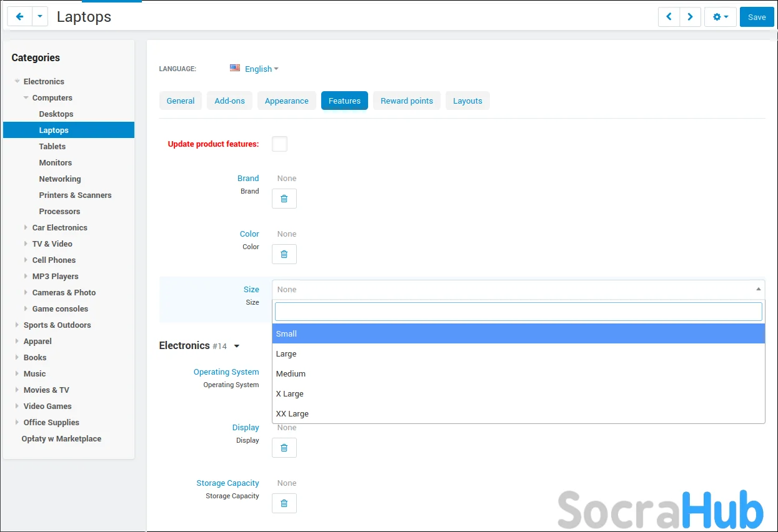Image resolution: width=778 pixels, height=532 pixels.
Task: Click the Size dropdown search field
Action: [x=519, y=312]
